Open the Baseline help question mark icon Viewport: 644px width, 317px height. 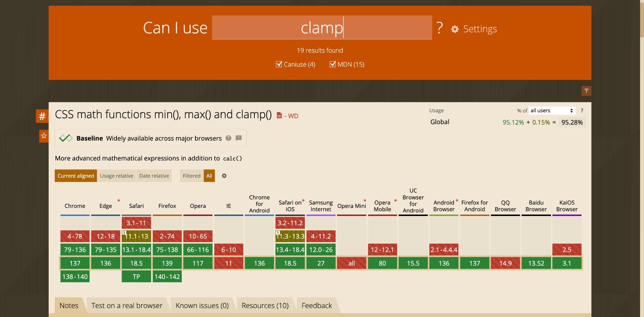pos(228,138)
